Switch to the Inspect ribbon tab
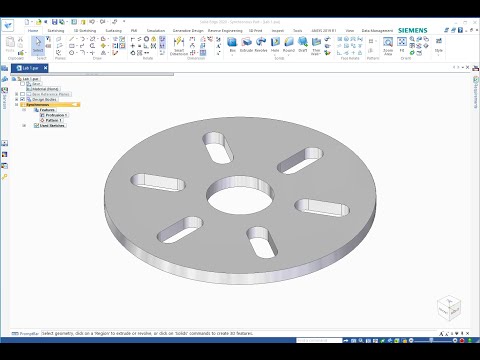Screen dimensions: 480x360 [x=278, y=31]
